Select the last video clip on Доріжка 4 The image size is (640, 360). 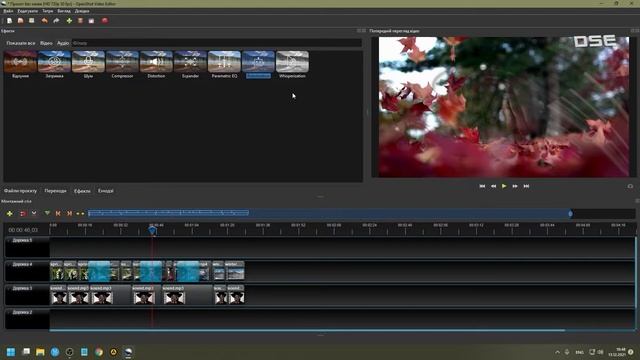(x=234, y=271)
